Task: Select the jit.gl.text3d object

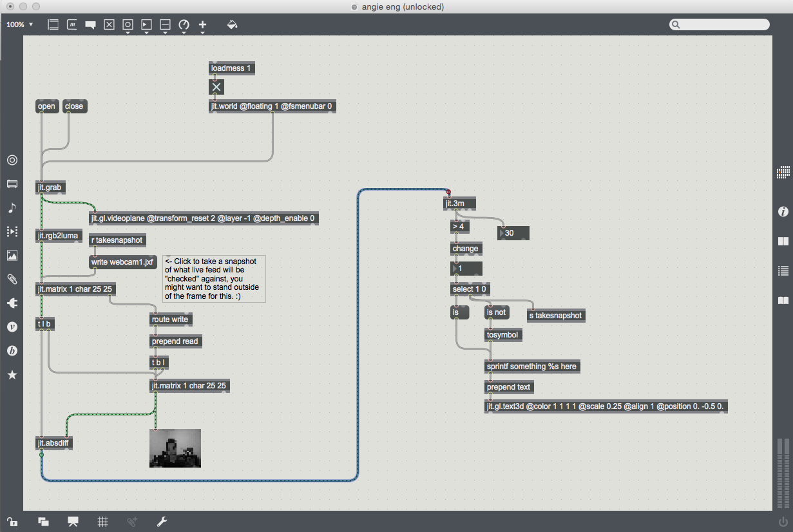Action: pos(606,406)
